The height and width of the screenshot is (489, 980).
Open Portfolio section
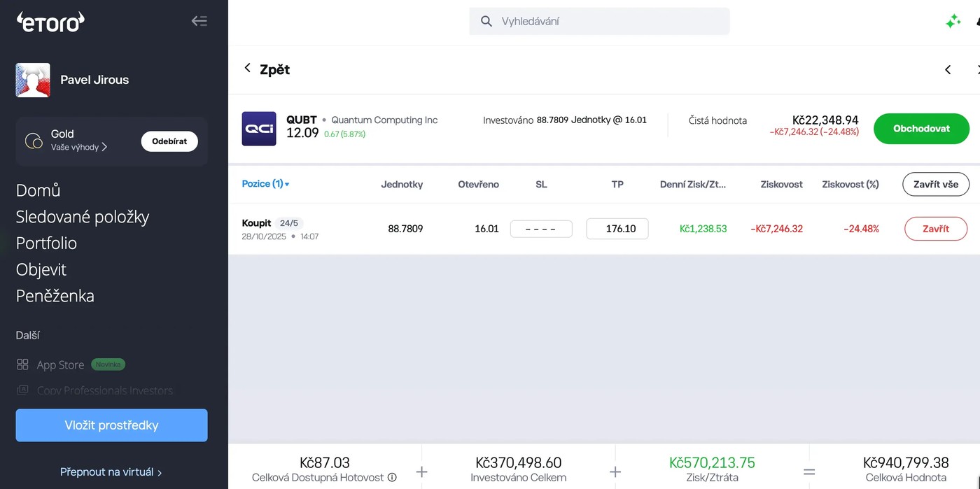(x=46, y=243)
